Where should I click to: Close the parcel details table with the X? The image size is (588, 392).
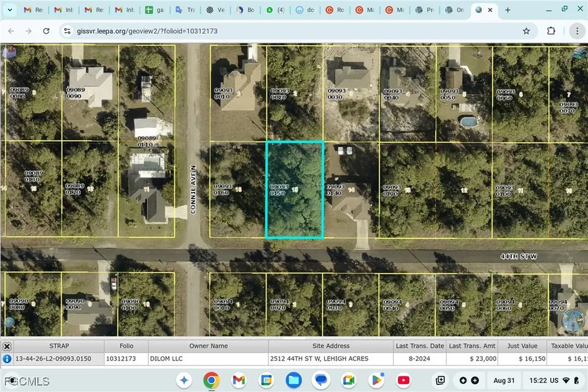[x=7, y=346]
